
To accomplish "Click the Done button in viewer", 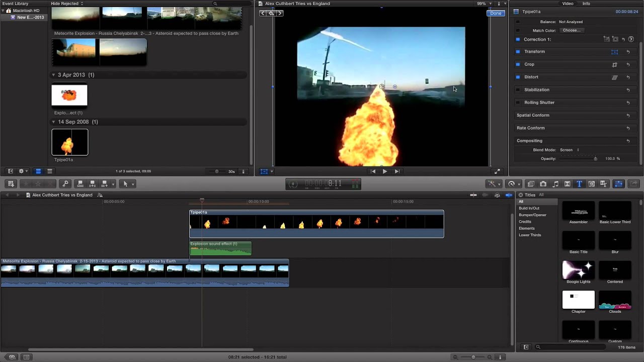I will [x=496, y=13].
